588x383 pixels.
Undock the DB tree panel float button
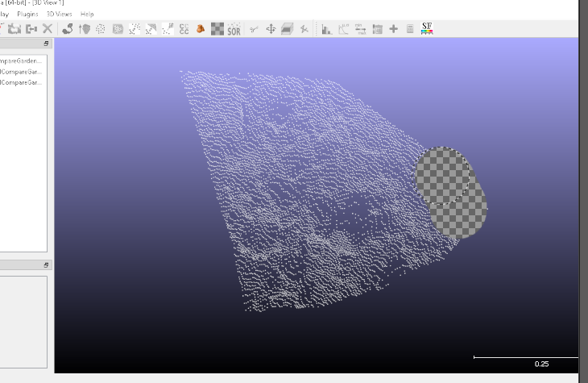pyautogui.click(x=46, y=44)
